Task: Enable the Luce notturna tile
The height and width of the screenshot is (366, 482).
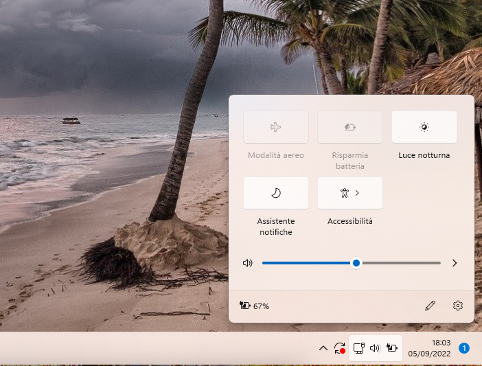Action: click(424, 127)
